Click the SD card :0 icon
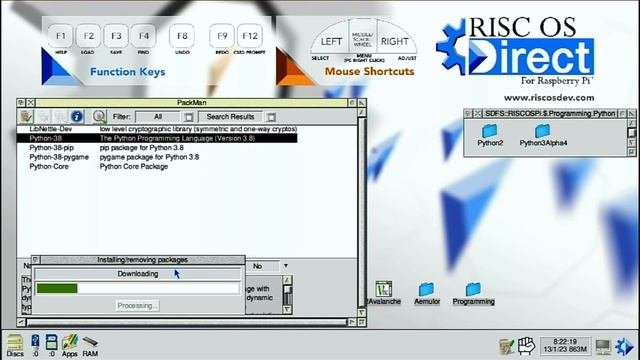640x360 pixels. pos(51,345)
